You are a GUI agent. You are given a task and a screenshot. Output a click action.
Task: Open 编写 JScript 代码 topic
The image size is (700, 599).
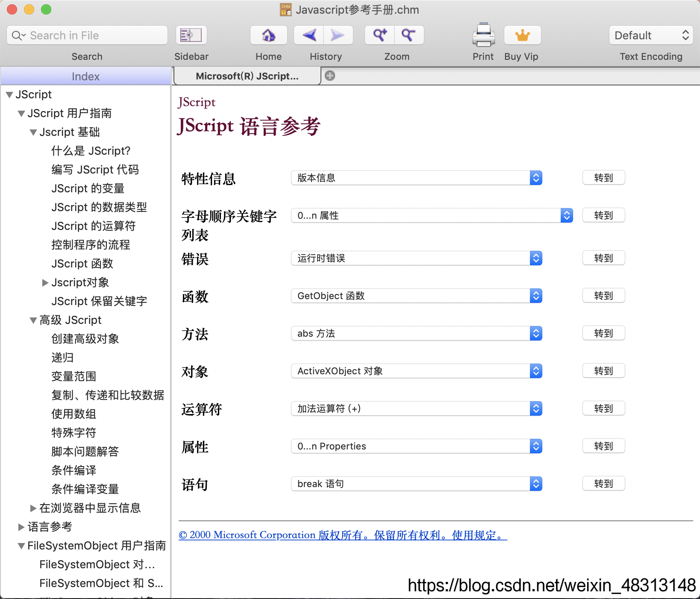[95, 170]
